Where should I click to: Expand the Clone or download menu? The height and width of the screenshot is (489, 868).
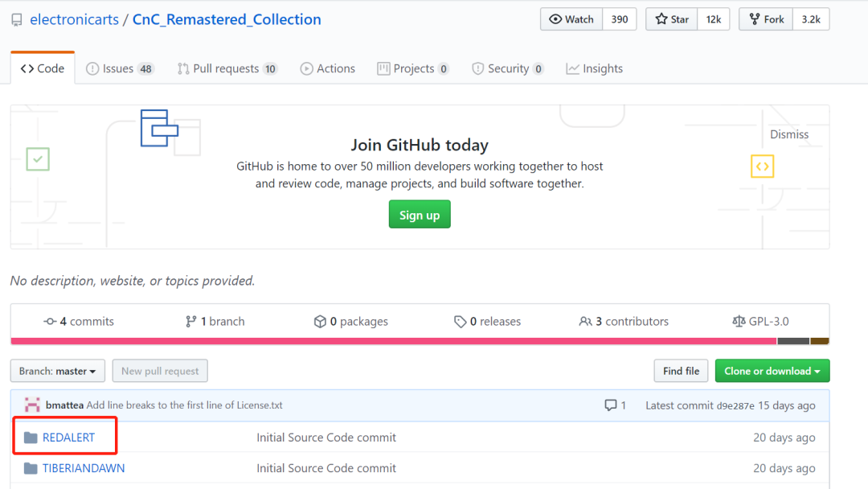(772, 371)
